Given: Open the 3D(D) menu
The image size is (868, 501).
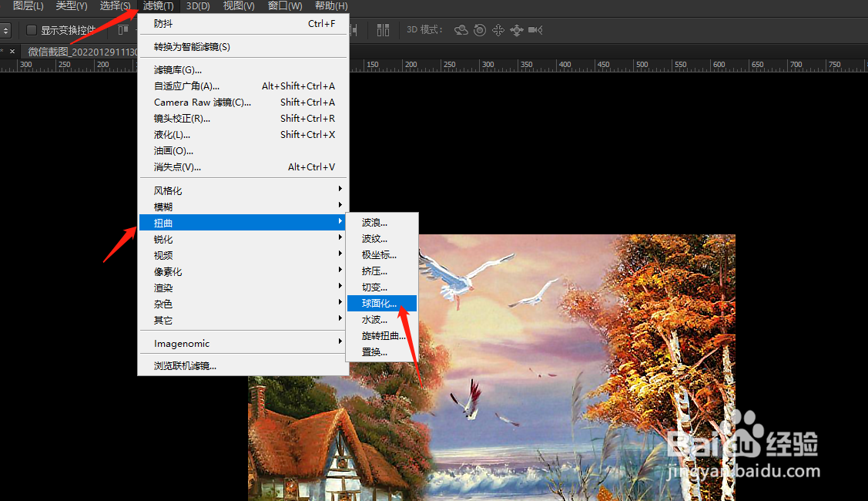Looking at the screenshot, I should pos(198,6).
